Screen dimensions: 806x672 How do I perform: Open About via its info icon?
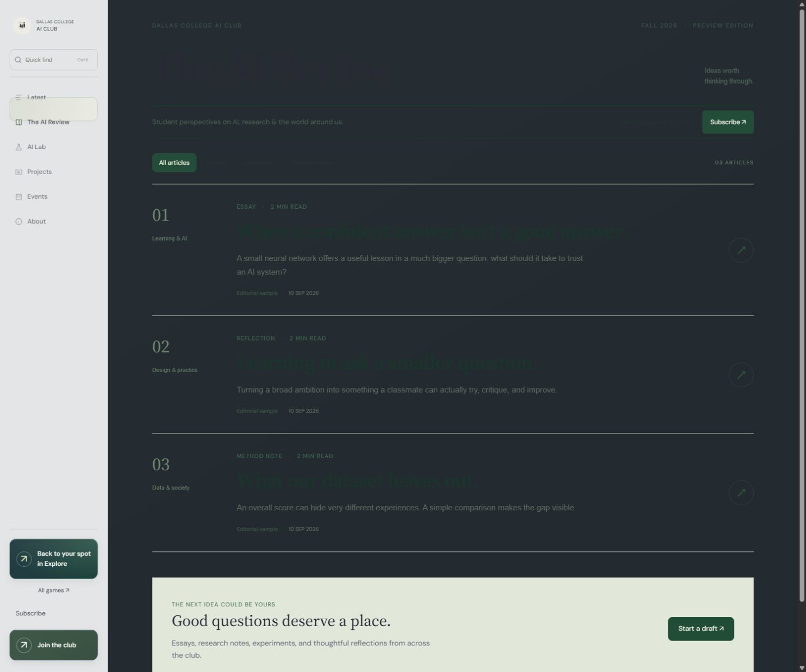tap(19, 222)
